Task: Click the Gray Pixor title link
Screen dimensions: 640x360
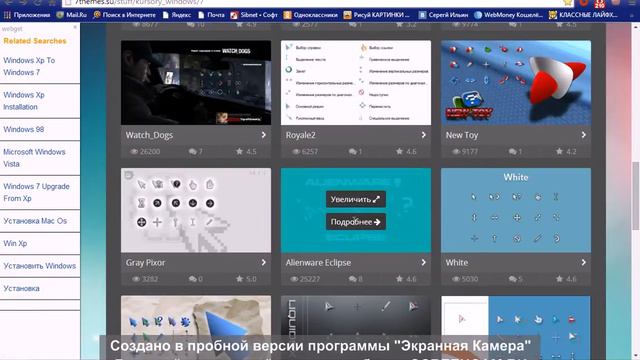Action: [145, 263]
